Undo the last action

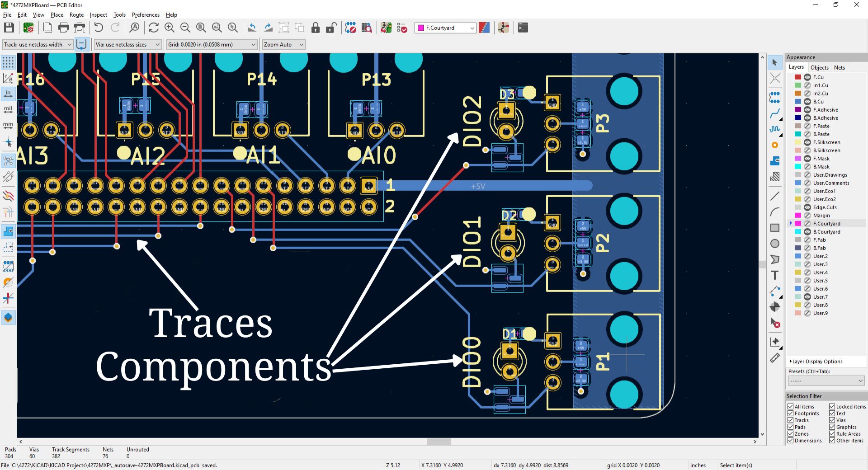99,28
